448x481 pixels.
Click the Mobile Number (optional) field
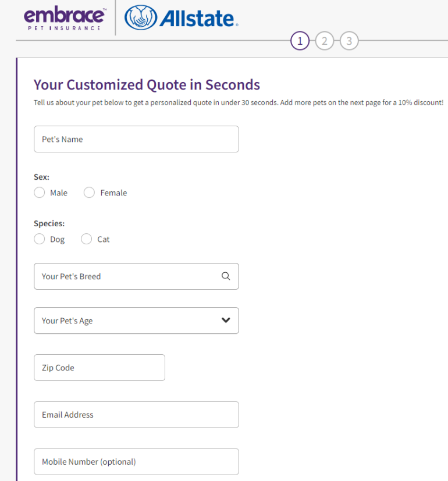click(x=136, y=462)
